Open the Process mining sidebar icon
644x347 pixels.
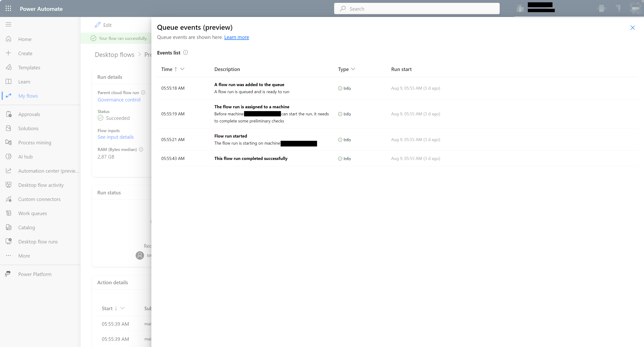tap(8, 142)
